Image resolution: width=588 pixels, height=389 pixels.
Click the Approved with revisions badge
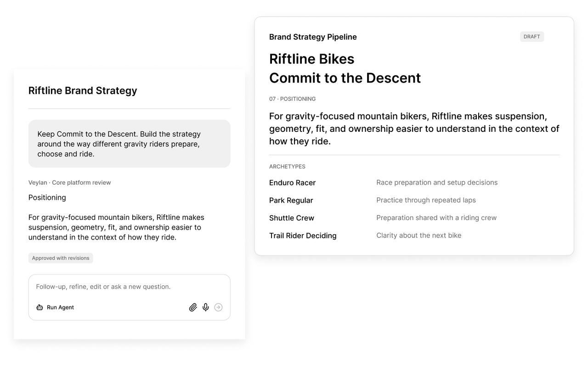pyautogui.click(x=61, y=258)
